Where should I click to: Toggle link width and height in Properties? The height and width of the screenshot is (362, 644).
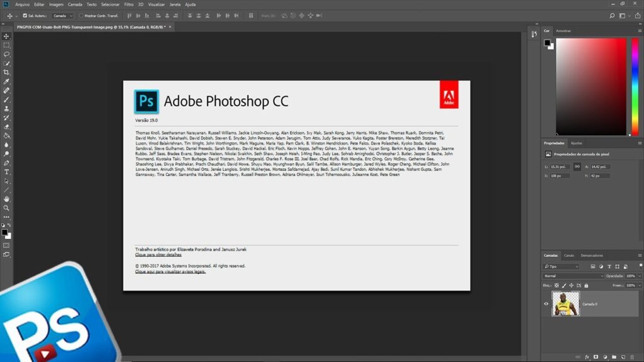[577, 167]
